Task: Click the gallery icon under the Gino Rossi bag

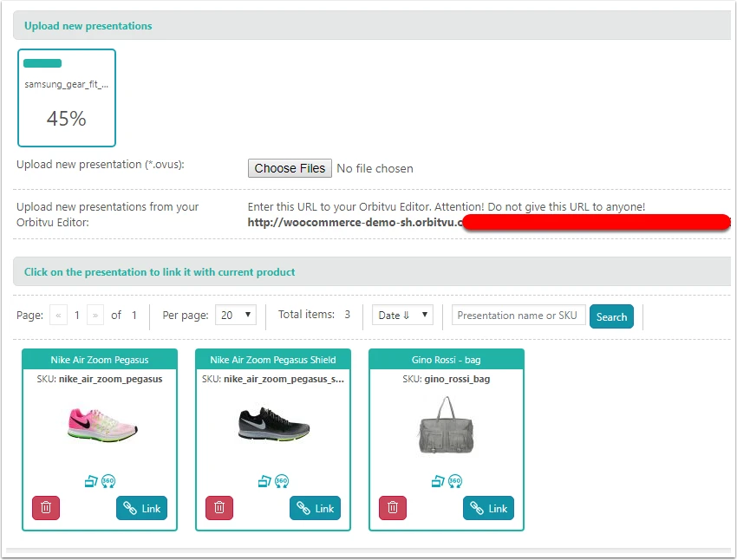Action: 438,481
